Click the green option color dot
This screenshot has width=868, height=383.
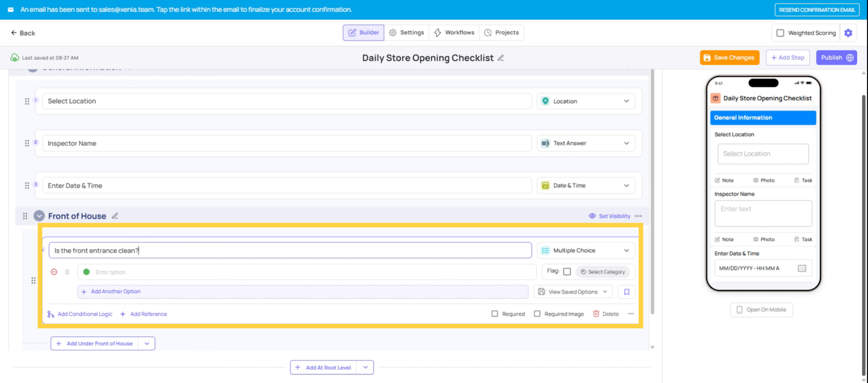(86, 272)
